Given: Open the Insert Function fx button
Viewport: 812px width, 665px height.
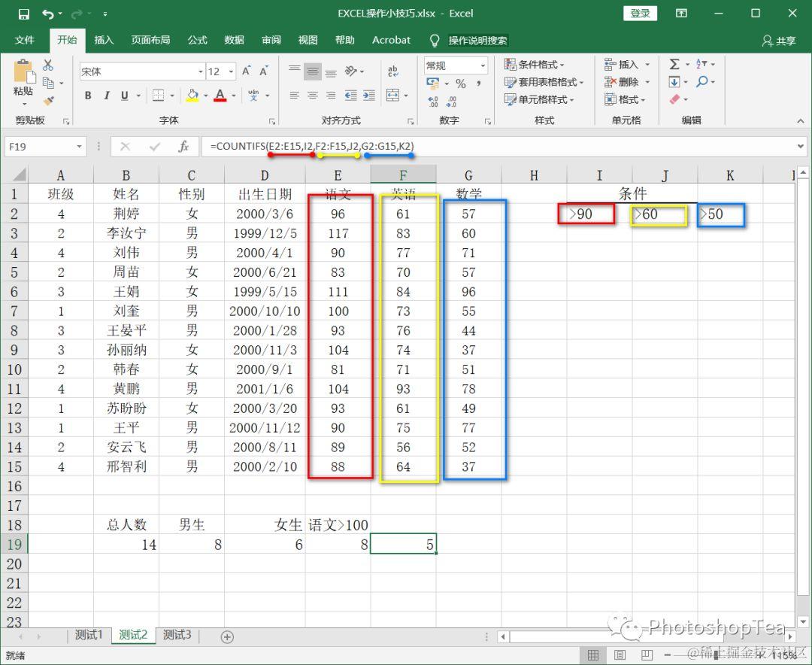Looking at the screenshot, I should pyautogui.click(x=183, y=147).
